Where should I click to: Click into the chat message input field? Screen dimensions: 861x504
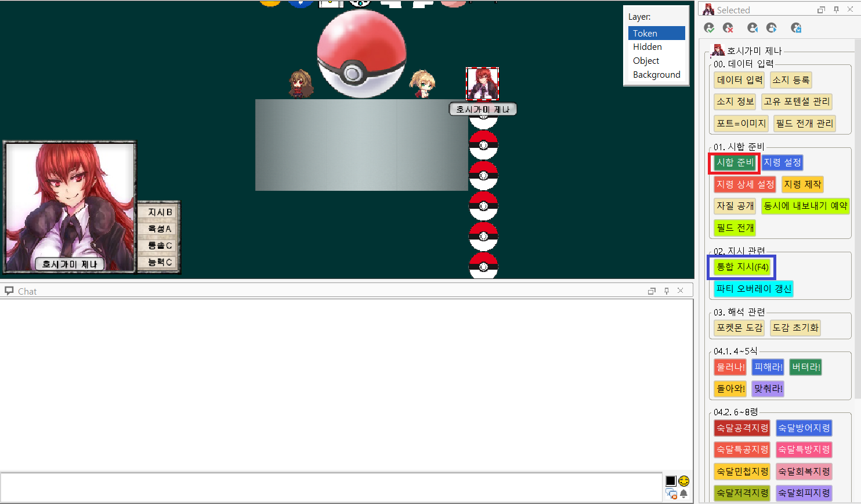pos(331,487)
